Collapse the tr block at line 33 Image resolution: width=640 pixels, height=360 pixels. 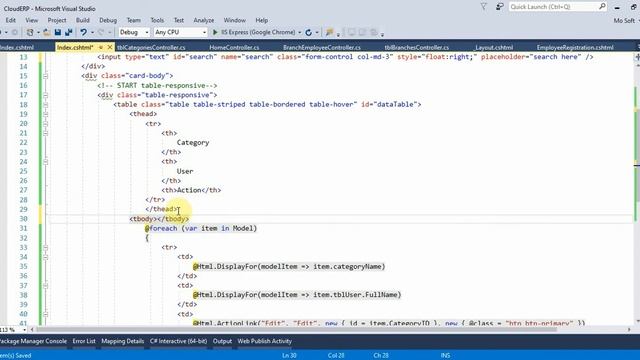tap(45, 247)
